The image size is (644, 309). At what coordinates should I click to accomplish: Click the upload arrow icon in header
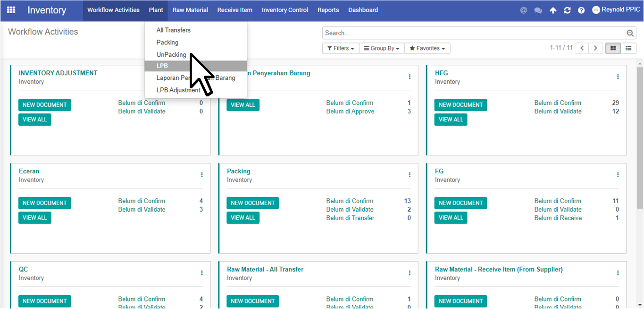[x=553, y=10]
